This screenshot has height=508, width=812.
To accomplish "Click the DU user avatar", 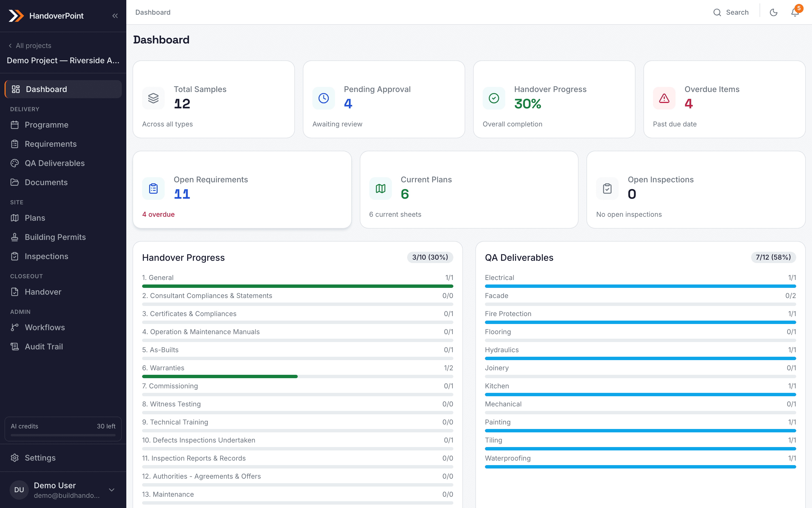I will 19,490.
